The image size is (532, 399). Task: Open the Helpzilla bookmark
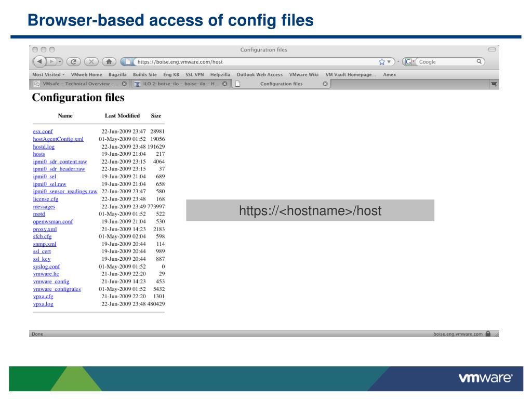220,74
